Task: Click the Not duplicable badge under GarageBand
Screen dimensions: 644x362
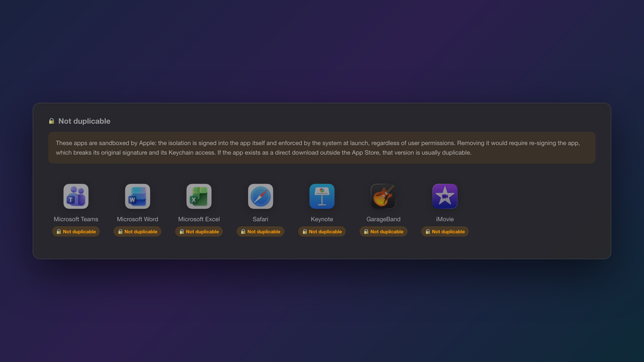Action: (x=383, y=231)
